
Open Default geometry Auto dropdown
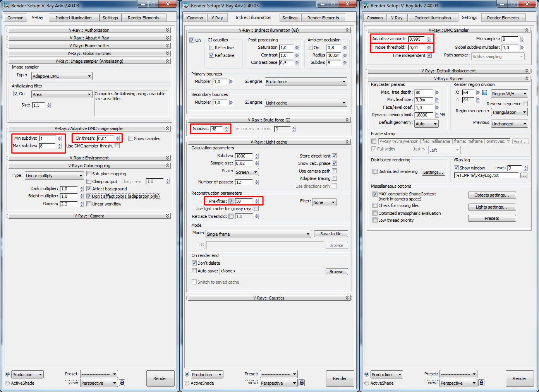[426, 124]
